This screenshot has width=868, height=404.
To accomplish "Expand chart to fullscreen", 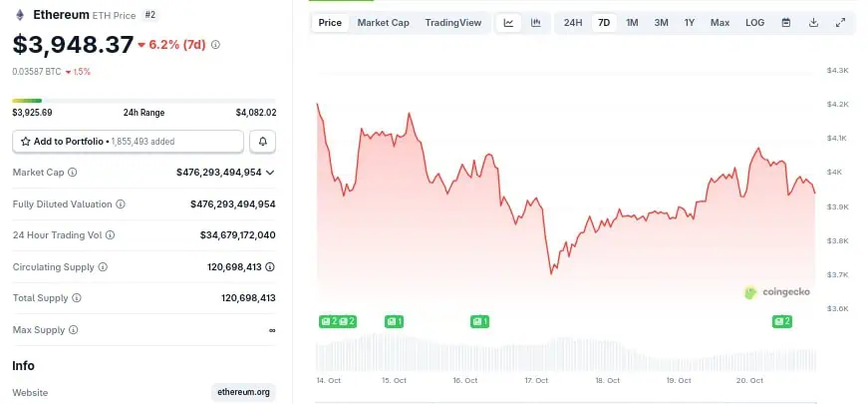I will coord(840,23).
